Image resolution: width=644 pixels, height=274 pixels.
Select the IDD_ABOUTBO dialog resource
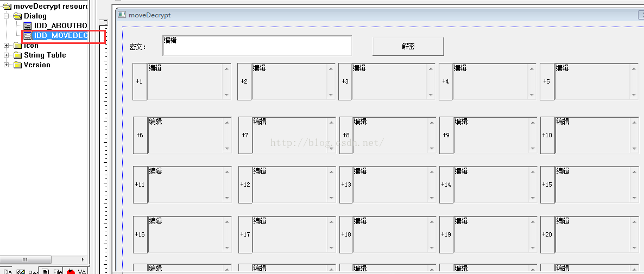[x=60, y=26]
